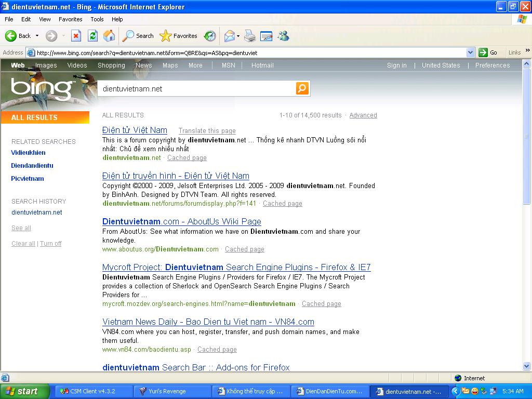
Task: Open the Vietnam News Daily VN84.com result
Action: coord(208,322)
